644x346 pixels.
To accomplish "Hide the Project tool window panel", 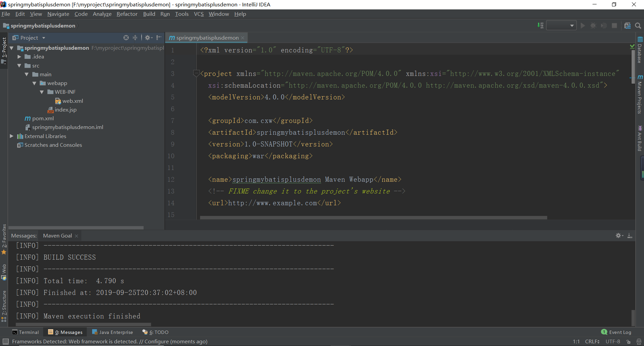I will pyautogui.click(x=159, y=38).
